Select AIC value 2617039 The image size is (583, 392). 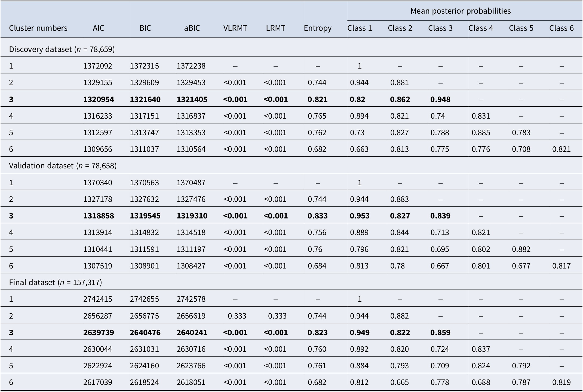[98, 382]
